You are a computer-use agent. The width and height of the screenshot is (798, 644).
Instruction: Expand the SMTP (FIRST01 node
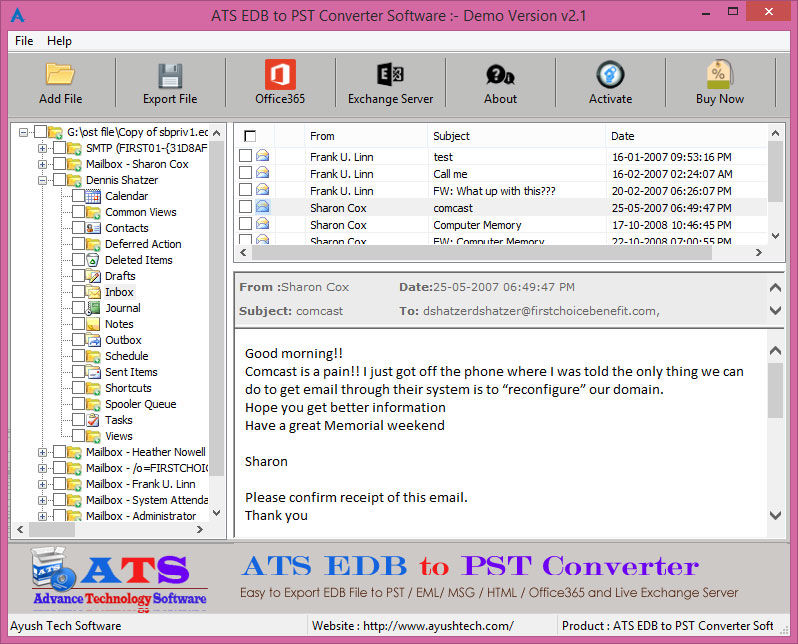click(x=42, y=148)
